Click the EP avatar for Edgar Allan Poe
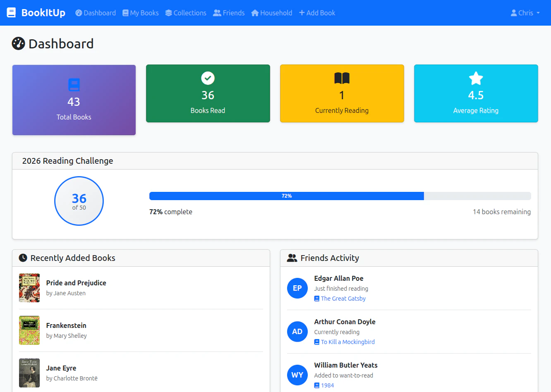Image resolution: width=551 pixels, height=392 pixels. 297,288
